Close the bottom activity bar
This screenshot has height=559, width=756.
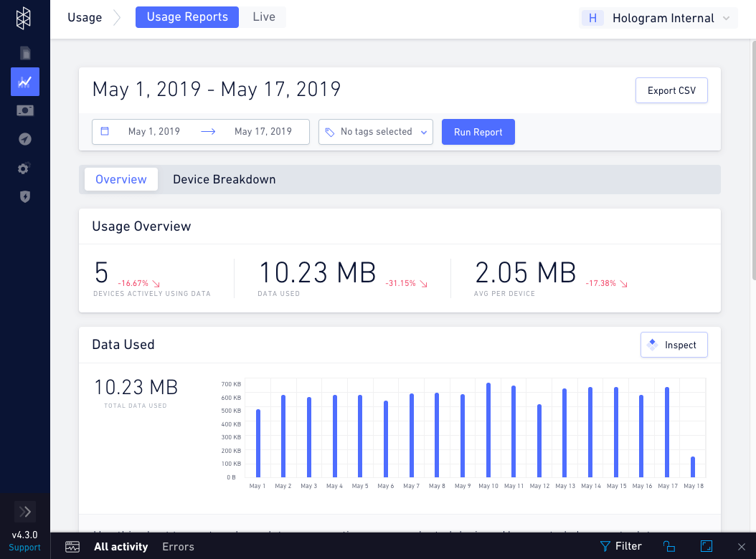tap(742, 547)
